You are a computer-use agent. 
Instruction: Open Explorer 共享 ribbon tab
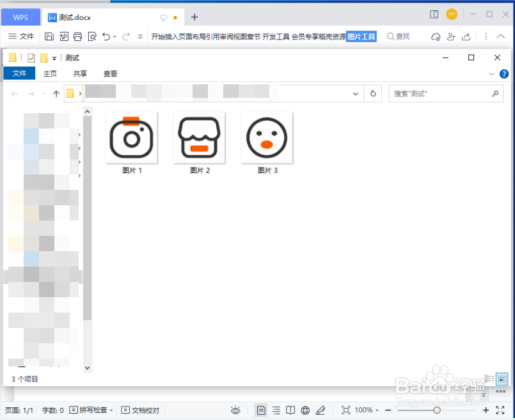(80, 74)
